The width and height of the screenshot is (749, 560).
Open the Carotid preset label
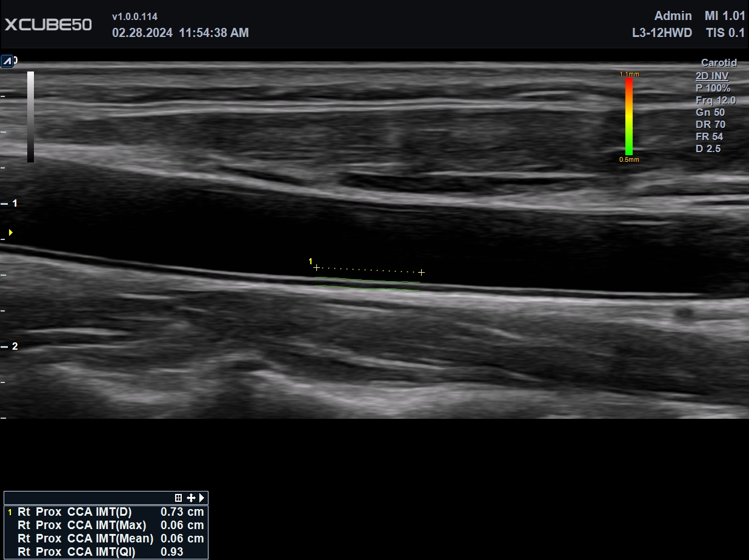719,62
